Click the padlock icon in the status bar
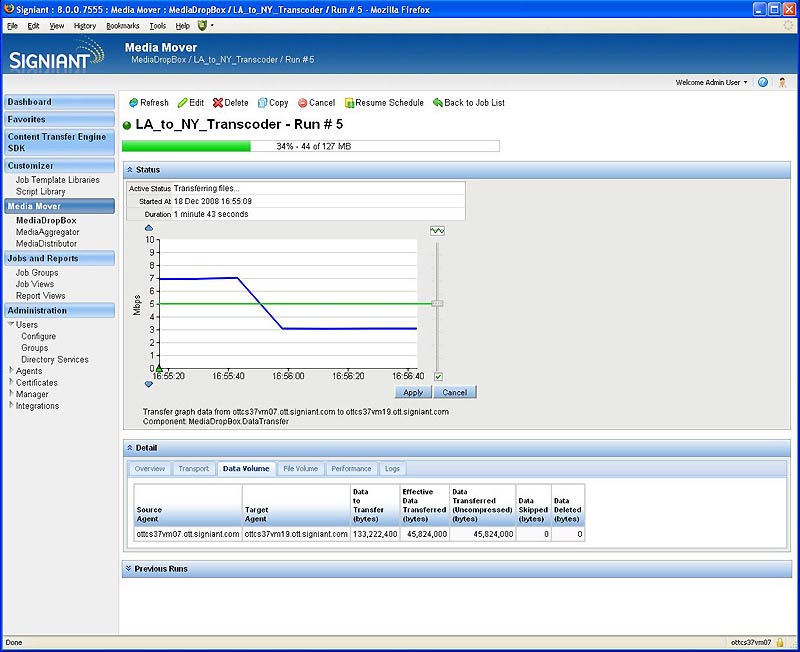800x652 pixels. [x=780, y=642]
